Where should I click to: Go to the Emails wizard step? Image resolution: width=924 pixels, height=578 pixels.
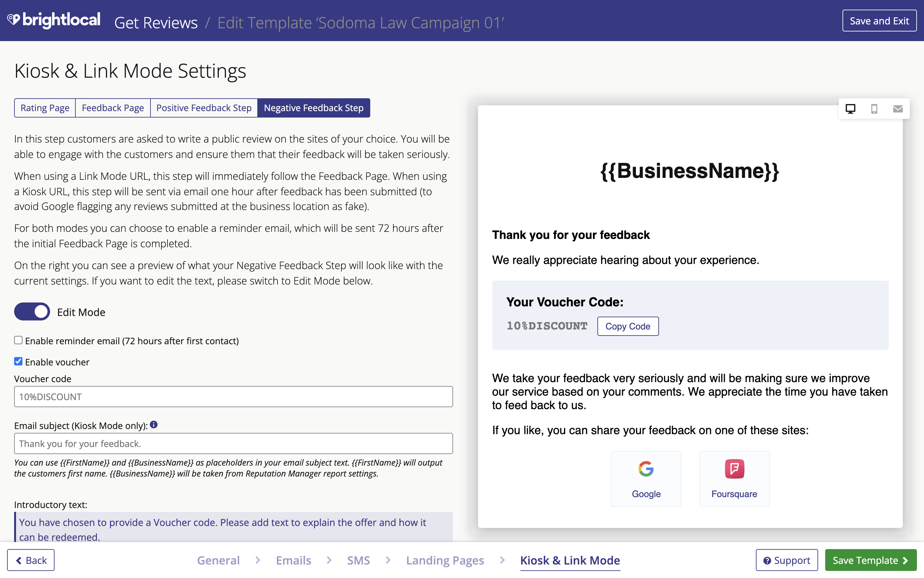[x=293, y=560]
